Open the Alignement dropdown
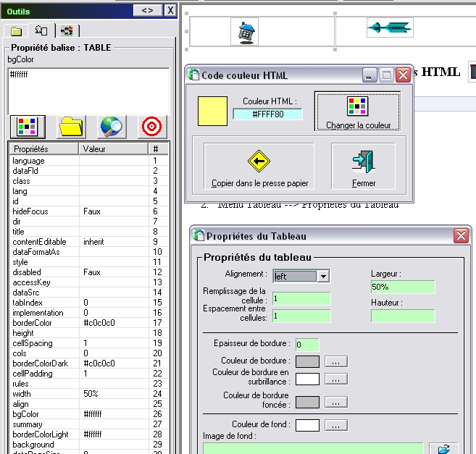 pos(323,276)
